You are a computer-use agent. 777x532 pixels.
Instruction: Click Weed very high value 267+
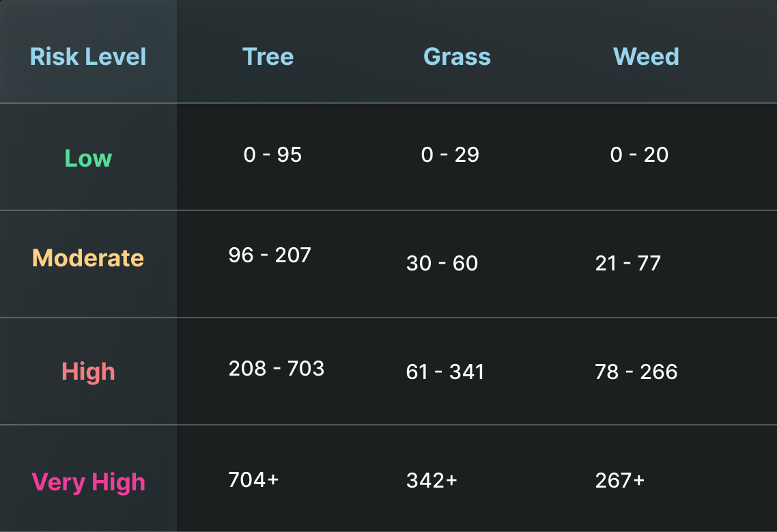click(x=620, y=480)
